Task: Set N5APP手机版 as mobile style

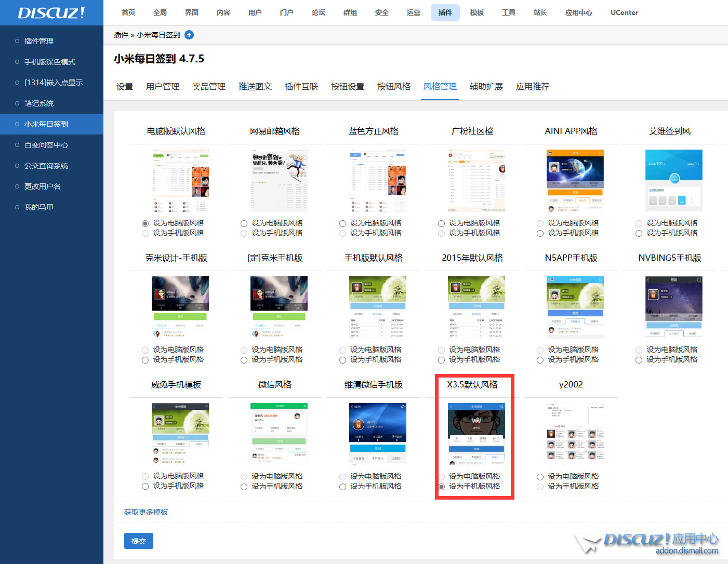Action: pos(540,360)
